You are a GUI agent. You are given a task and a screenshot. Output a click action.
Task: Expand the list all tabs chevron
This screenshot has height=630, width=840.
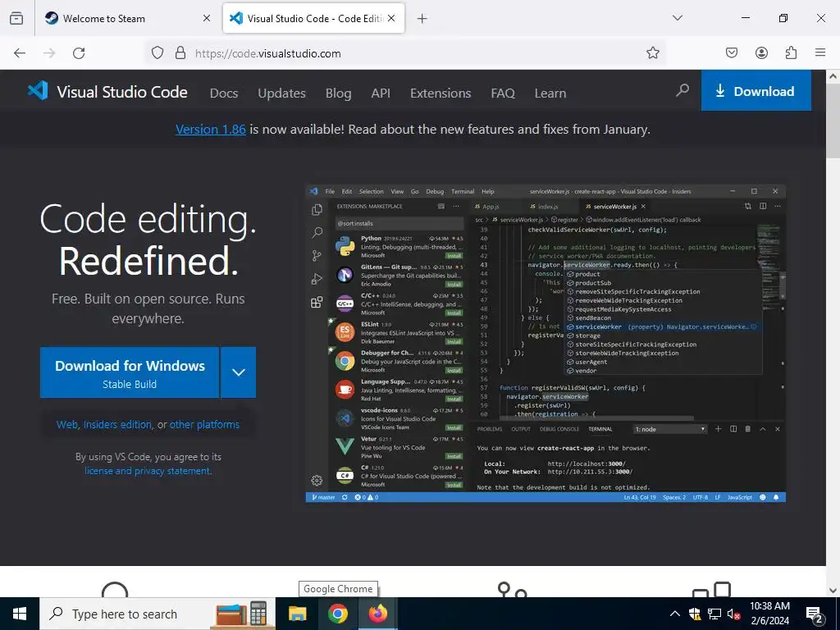click(x=677, y=18)
